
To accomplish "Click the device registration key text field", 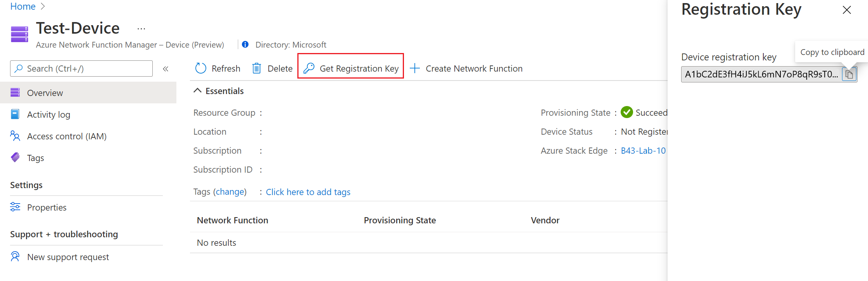I will pos(761,74).
